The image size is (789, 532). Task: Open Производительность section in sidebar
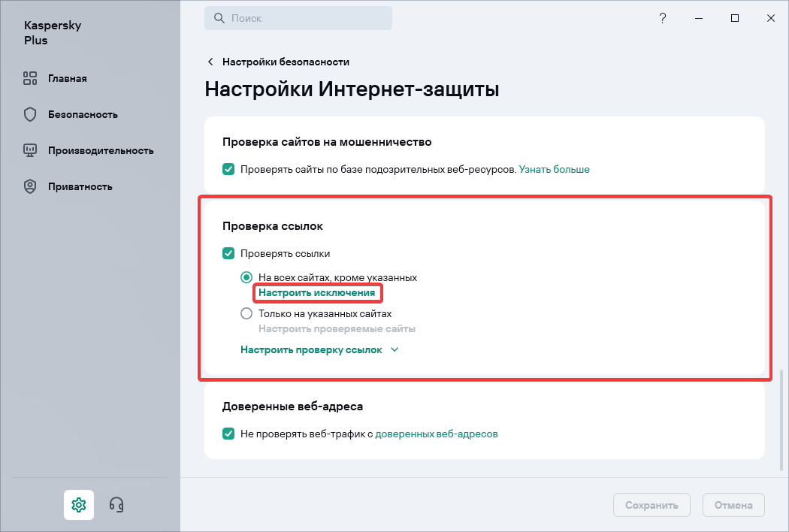click(100, 150)
